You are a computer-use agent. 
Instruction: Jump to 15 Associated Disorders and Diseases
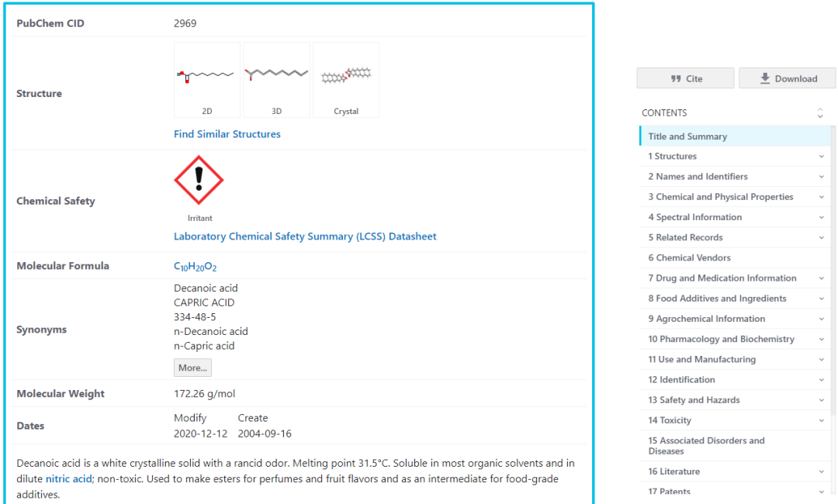pyautogui.click(x=706, y=446)
